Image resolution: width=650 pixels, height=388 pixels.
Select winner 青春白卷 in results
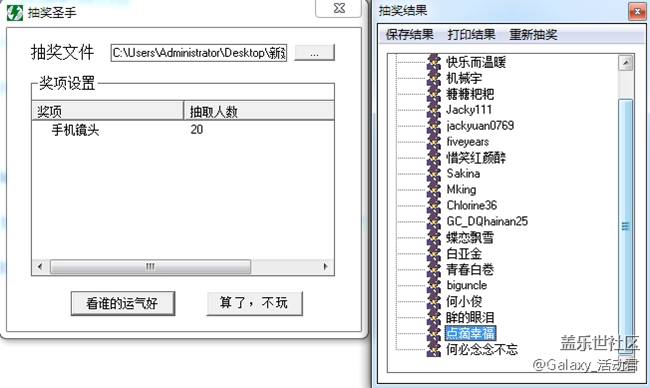470,269
